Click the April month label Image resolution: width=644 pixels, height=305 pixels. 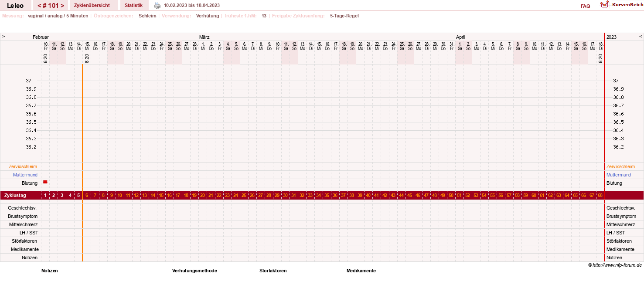pyautogui.click(x=460, y=37)
